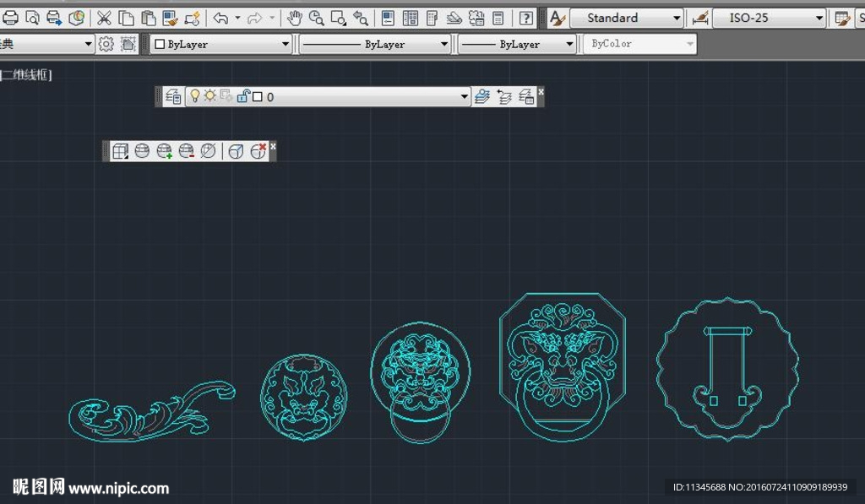Viewport: 865px width, 504px height.
Task: Open the Layer Properties Manager
Action: [x=173, y=97]
